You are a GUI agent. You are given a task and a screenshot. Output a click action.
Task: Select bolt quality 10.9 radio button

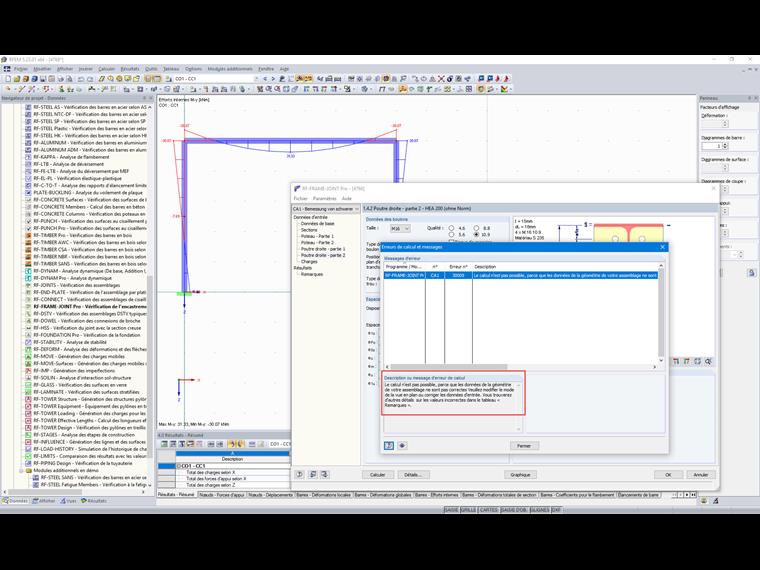click(x=476, y=235)
